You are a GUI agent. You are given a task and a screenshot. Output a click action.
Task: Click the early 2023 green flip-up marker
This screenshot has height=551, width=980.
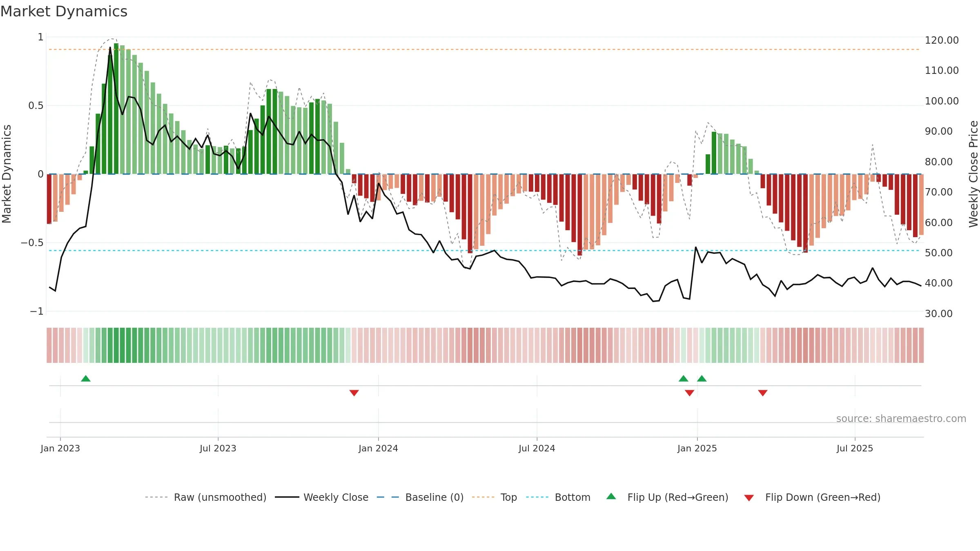point(86,379)
